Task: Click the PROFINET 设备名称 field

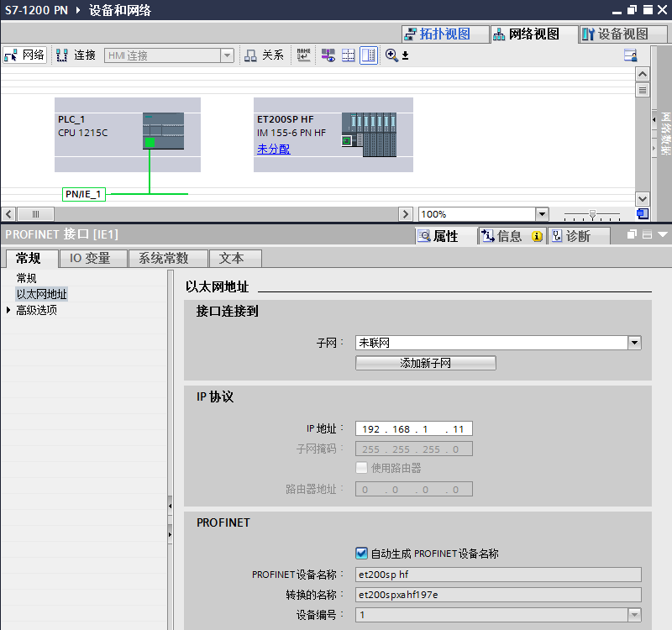Action: point(498,575)
